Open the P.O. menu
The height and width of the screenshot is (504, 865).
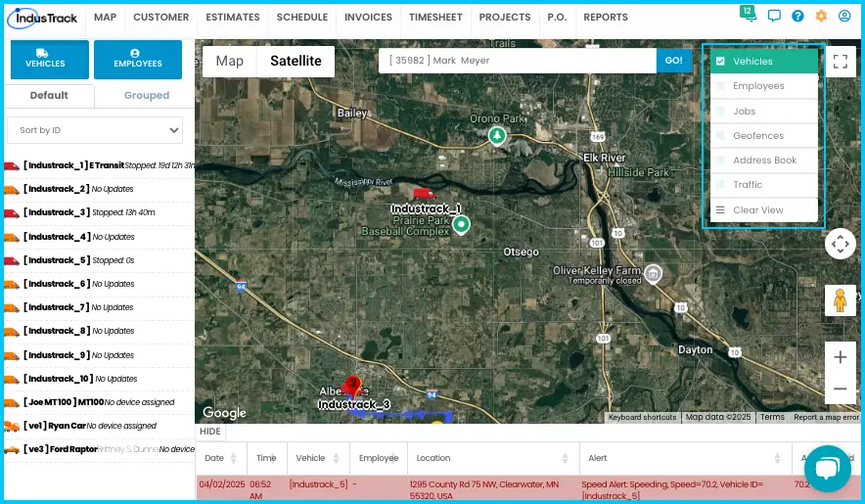point(557,17)
